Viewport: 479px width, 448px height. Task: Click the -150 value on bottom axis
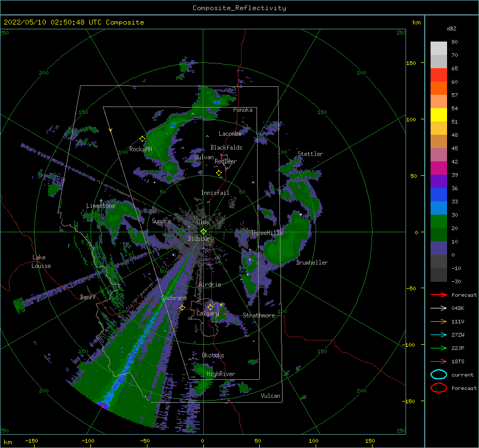31,441
